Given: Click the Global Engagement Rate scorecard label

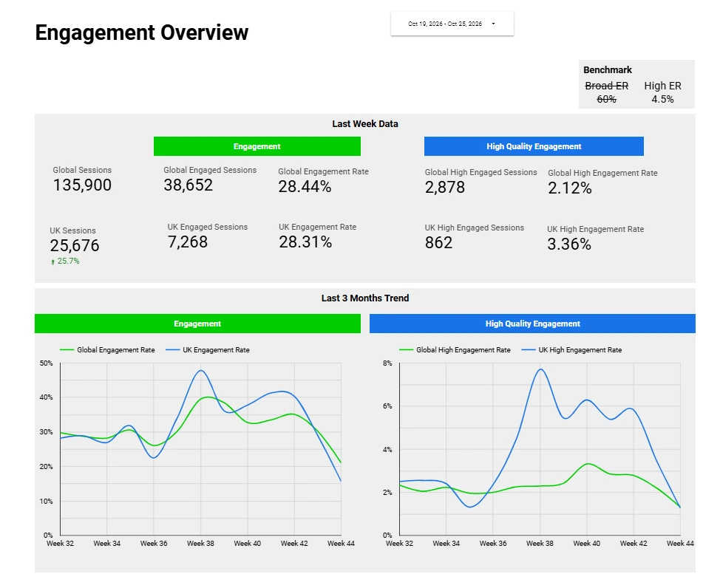Looking at the screenshot, I should click(323, 171).
